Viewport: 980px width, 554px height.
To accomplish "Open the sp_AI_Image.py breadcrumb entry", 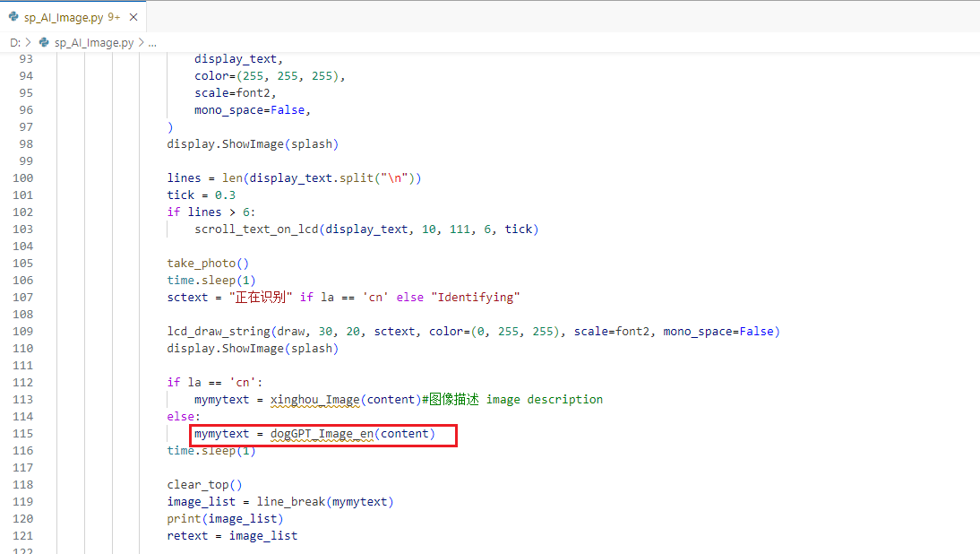I will 94,42.
